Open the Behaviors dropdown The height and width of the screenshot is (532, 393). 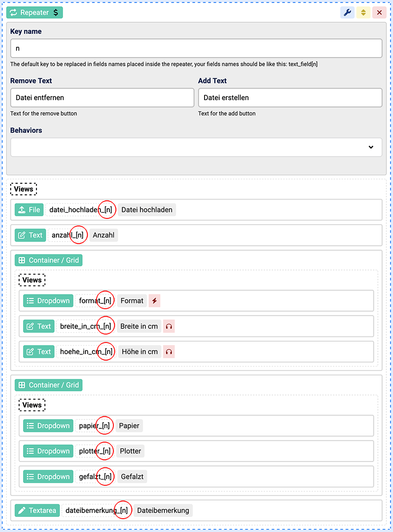(196, 147)
